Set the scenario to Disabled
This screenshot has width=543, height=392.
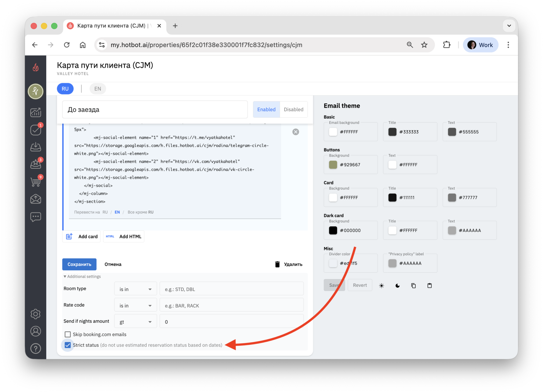click(293, 109)
